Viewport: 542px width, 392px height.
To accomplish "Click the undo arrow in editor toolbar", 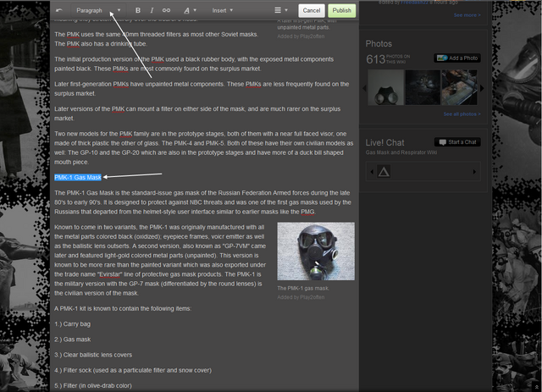I will (x=59, y=10).
